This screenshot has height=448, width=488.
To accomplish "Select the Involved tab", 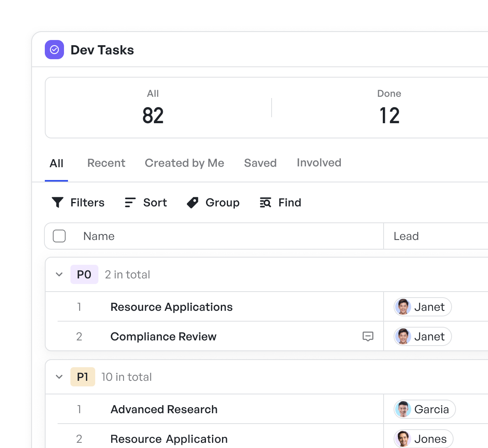I will (319, 162).
